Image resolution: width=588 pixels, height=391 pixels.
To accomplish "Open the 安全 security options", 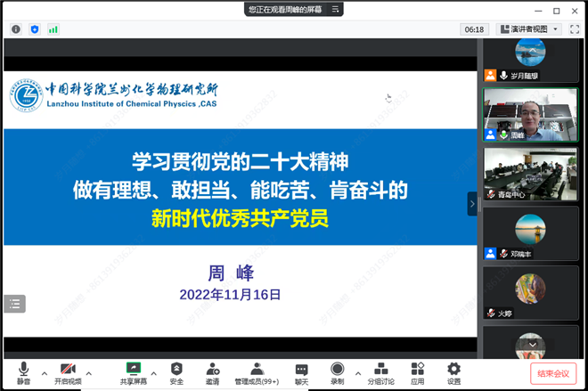I will point(176,373).
